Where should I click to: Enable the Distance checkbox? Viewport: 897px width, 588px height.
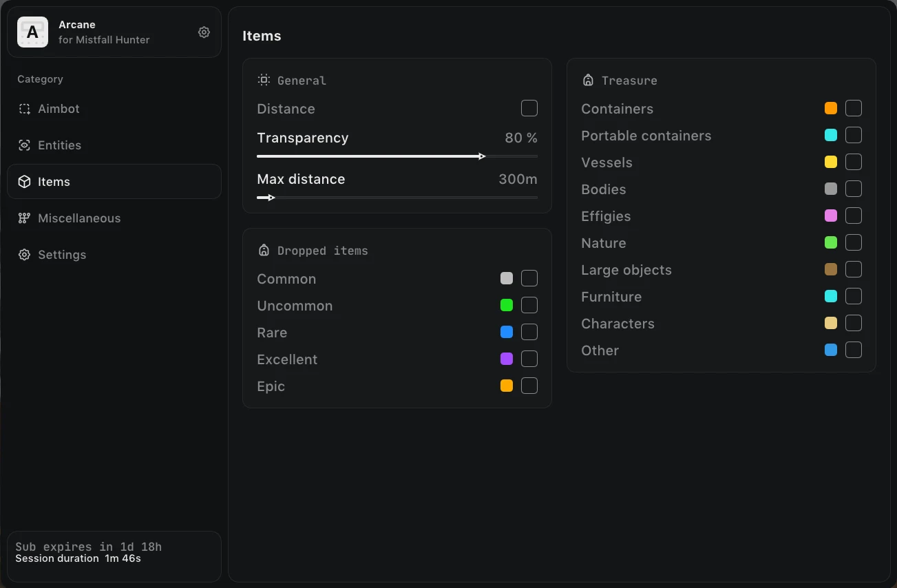click(529, 108)
